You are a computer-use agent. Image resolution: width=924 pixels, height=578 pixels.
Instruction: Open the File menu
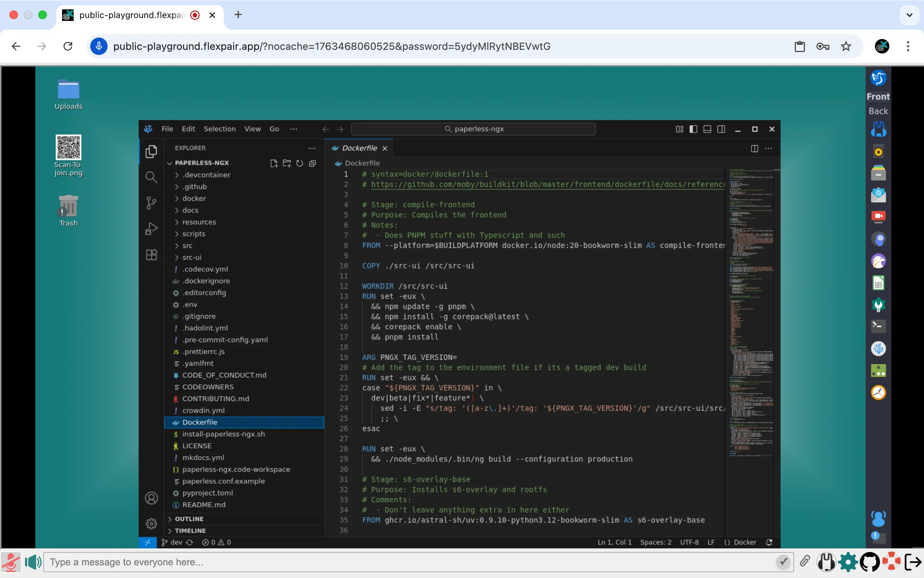point(167,129)
